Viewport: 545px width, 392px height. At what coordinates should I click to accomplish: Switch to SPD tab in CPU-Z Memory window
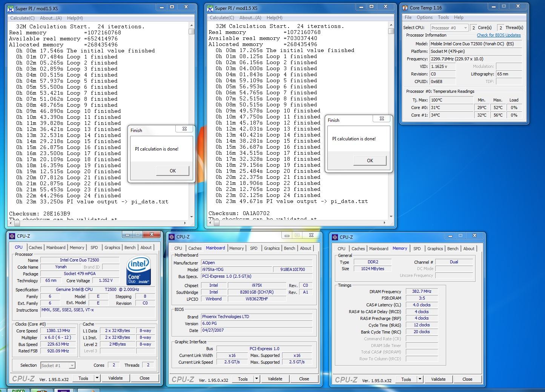(417, 249)
